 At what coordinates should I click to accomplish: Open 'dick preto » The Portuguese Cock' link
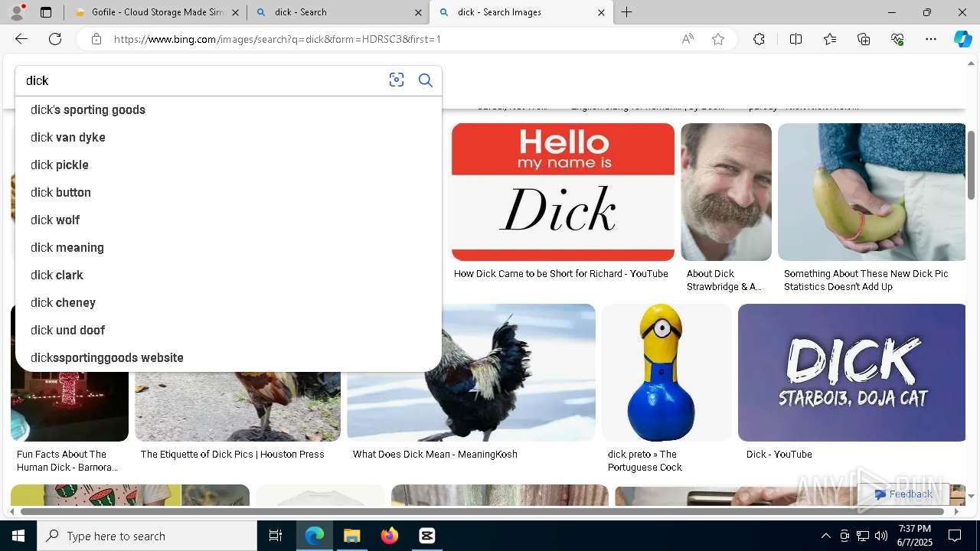[645, 461]
